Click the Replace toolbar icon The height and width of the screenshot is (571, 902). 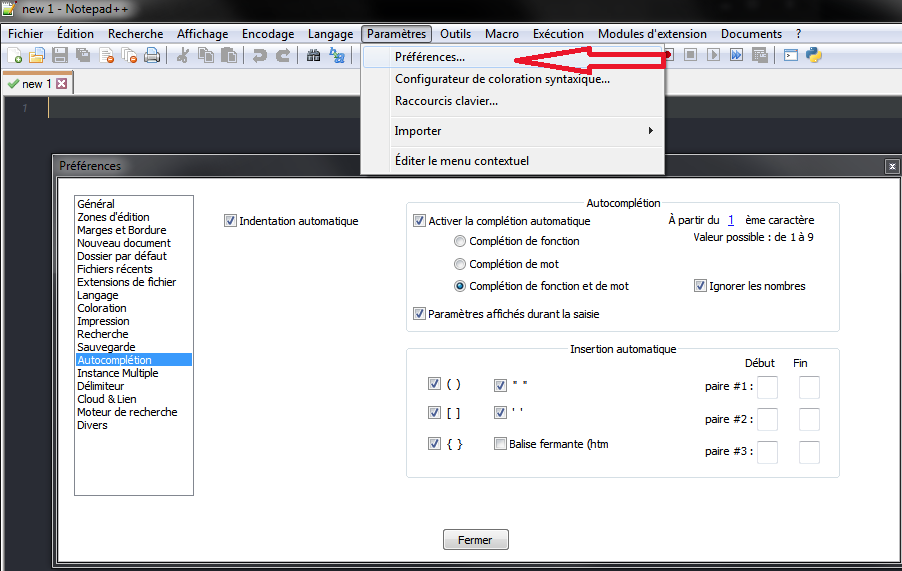pyautogui.click(x=337, y=55)
